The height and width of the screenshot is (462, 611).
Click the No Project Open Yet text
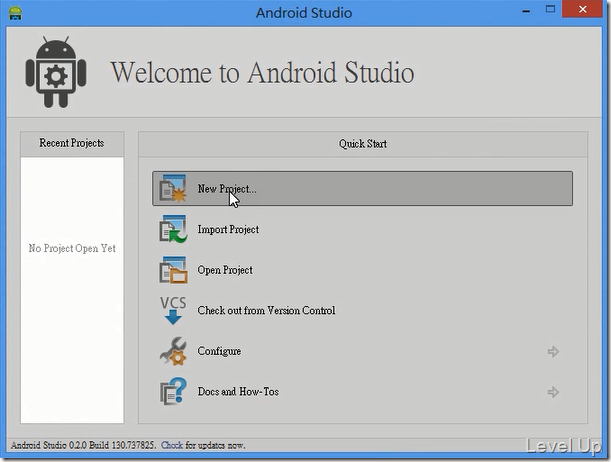[x=72, y=249]
